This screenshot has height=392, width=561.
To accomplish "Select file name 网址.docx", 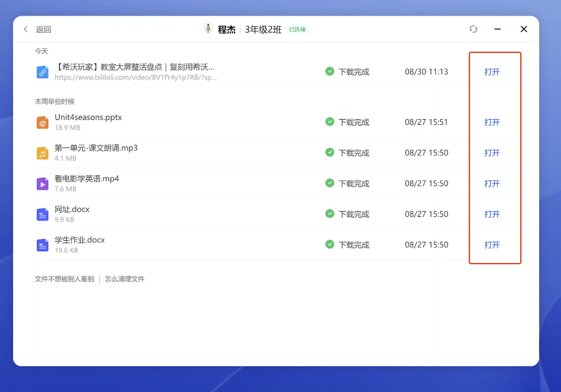I will (x=72, y=209).
